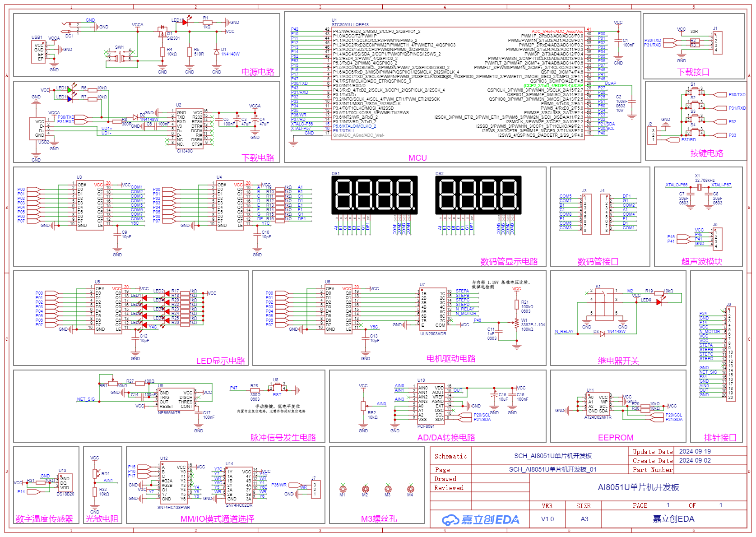
Task: Select the SN74HC02DR chip label
Action: pyautogui.click(x=239, y=505)
